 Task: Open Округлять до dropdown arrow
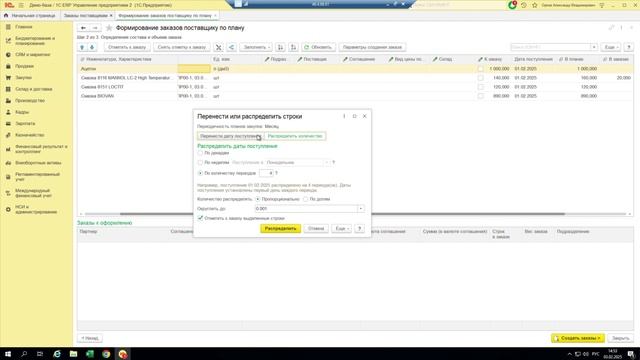click(360, 209)
